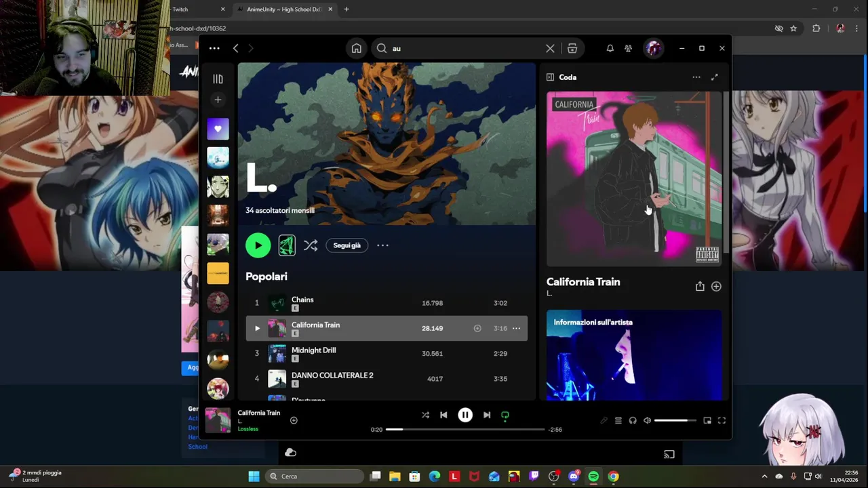
Task: Open now playing cover thumbnail in player bar
Action: pos(218,420)
